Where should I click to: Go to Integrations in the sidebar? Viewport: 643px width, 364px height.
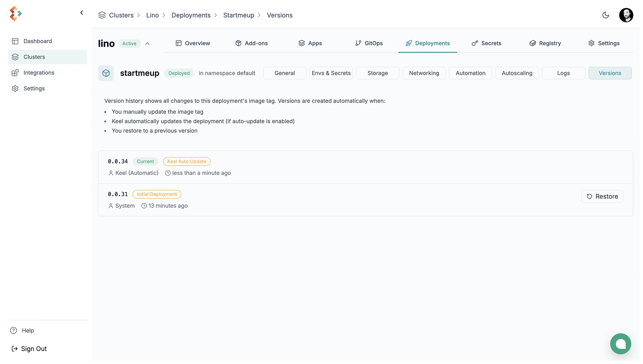(x=39, y=73)
